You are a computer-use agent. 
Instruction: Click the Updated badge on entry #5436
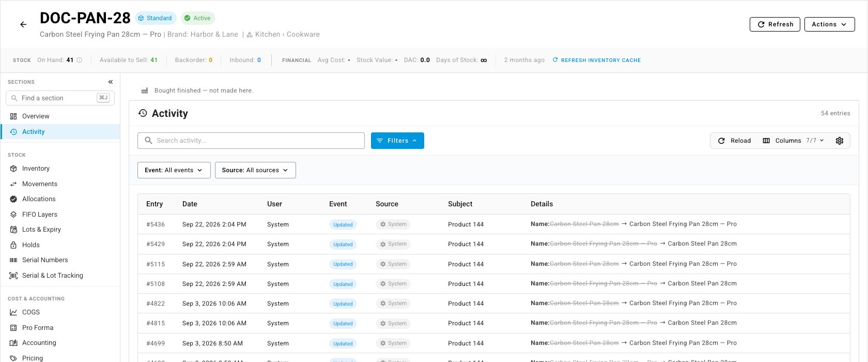coord(343,224)
